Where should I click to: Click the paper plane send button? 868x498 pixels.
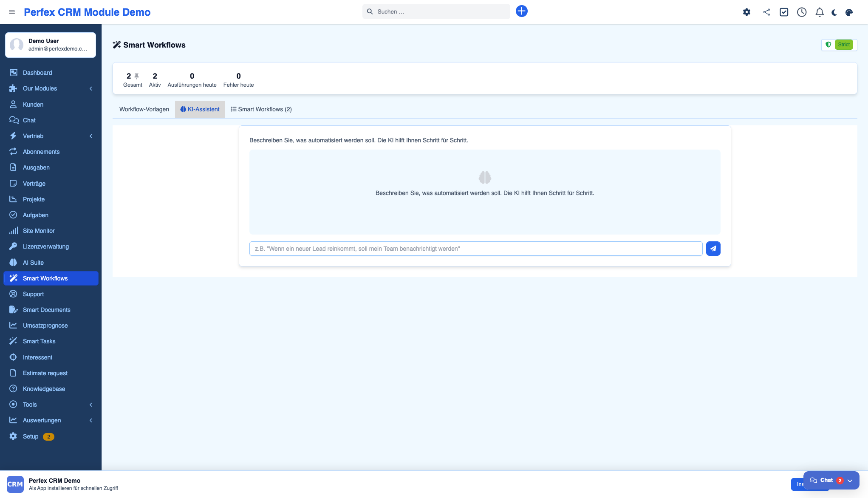[713, 249]
